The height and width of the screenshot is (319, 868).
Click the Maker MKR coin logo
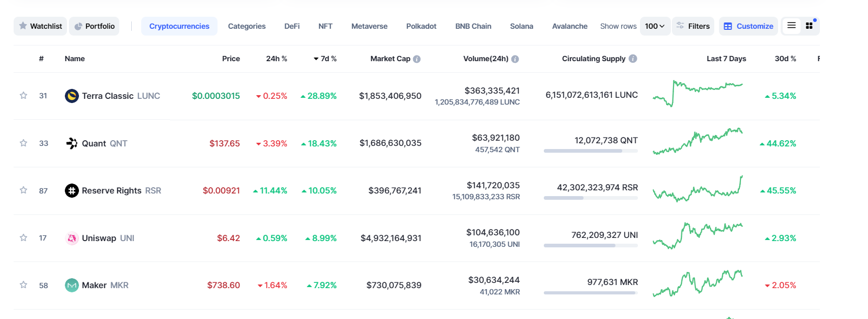[x=72, y=285]
